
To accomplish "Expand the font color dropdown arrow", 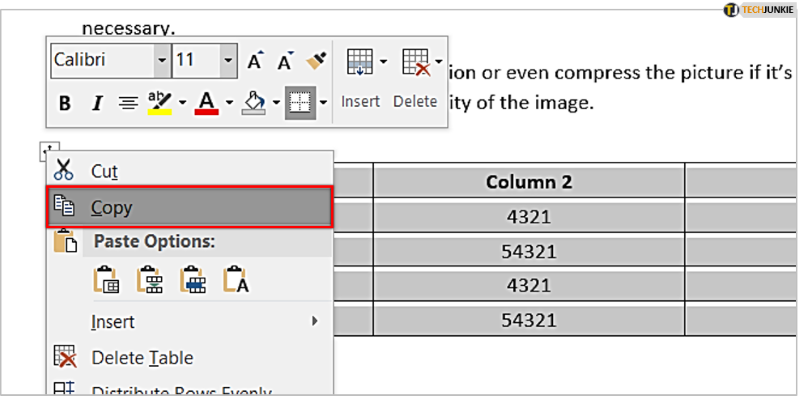I will tap(229, 103).
